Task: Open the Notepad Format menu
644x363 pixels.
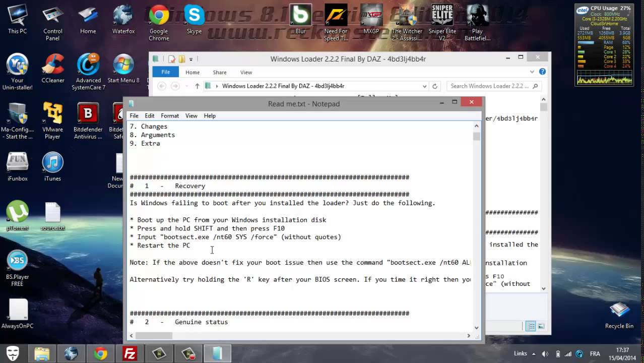Action: click(170, 116)
